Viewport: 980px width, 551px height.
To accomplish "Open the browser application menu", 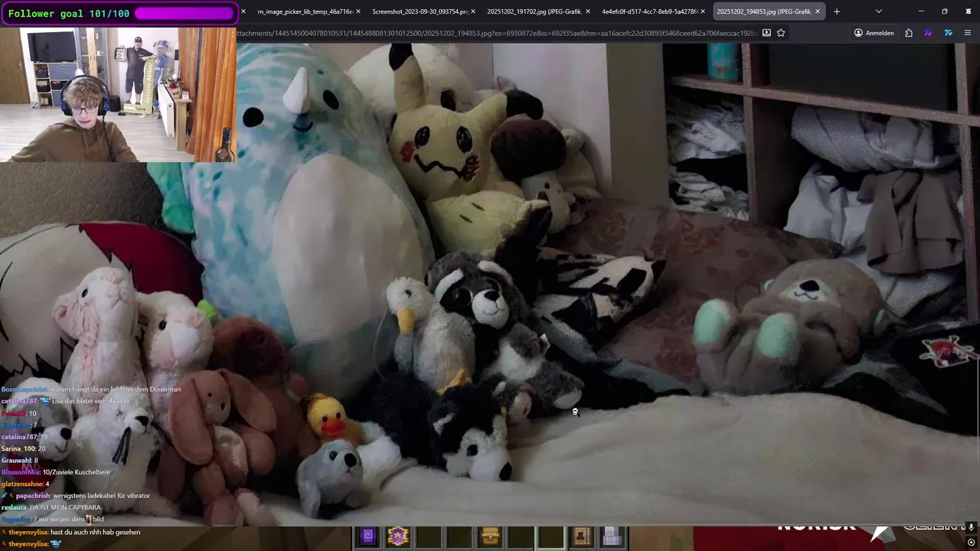I will pos(968,33).
